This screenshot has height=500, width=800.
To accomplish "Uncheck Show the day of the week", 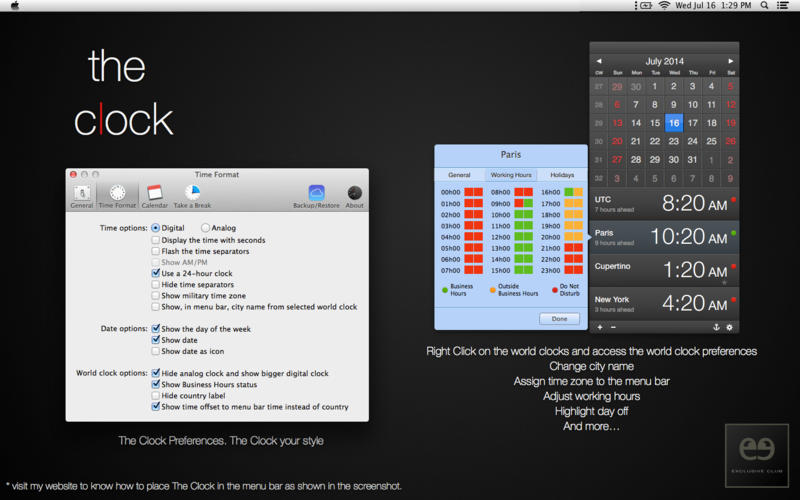I will click(156, 329).
